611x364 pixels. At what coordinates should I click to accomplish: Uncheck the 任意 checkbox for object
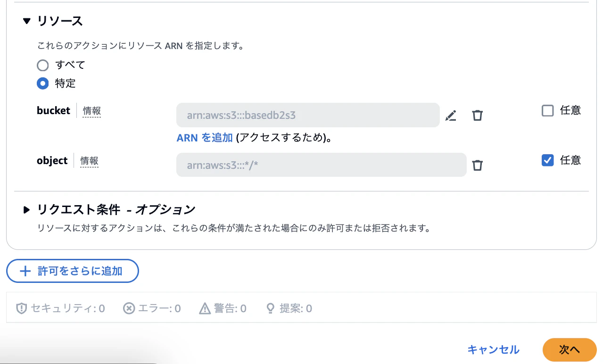pyautogui.click(x=547, y=160)
